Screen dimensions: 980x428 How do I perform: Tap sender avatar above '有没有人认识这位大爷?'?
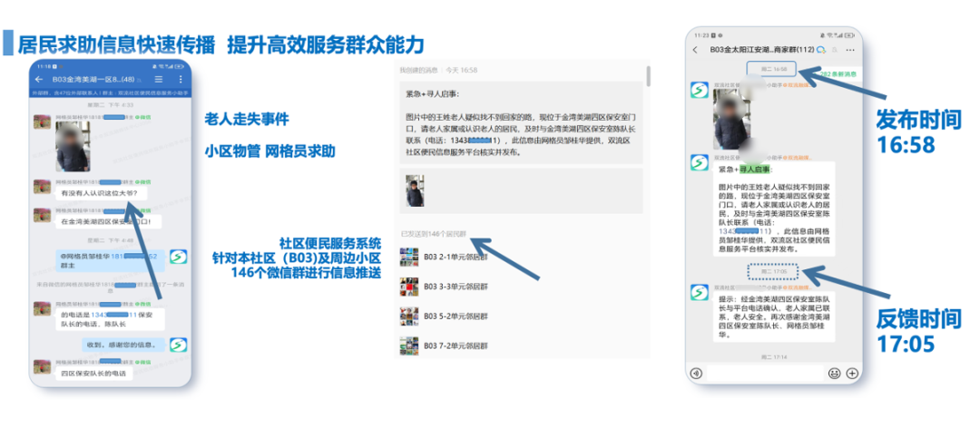tap(42, 186)
